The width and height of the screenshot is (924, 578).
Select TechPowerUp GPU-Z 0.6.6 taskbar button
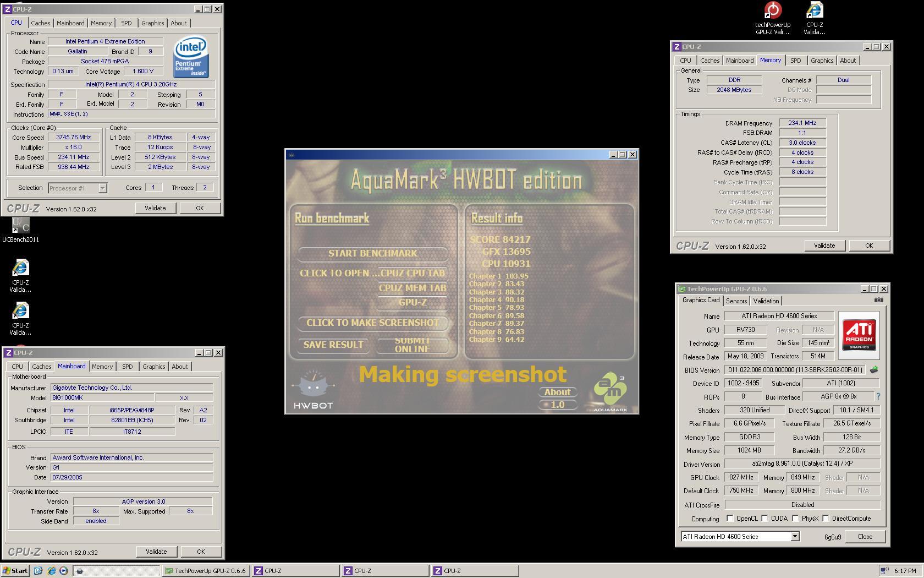[206, 571]
